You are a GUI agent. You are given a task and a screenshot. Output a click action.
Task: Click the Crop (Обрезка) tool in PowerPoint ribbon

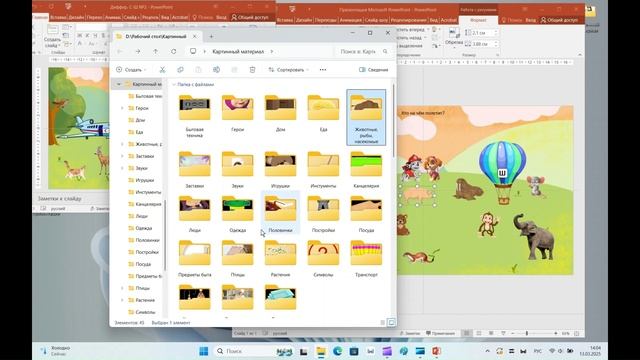[x=453, y=37]
